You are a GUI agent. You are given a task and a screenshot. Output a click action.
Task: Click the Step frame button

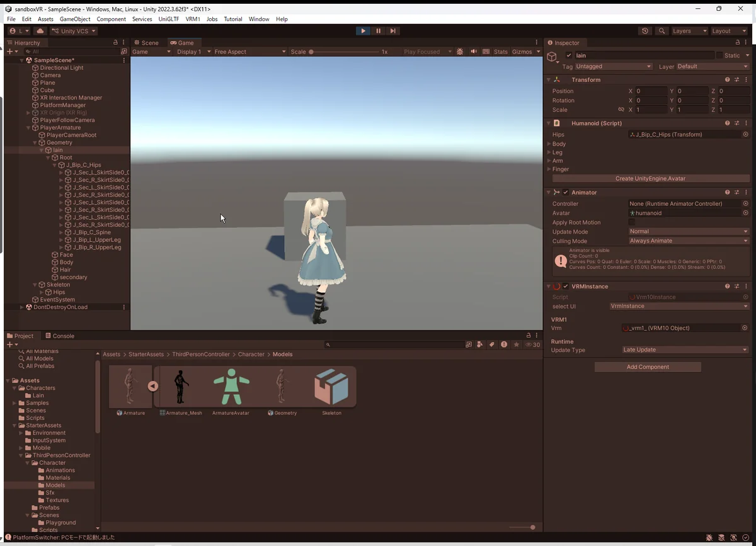(393, 31)
